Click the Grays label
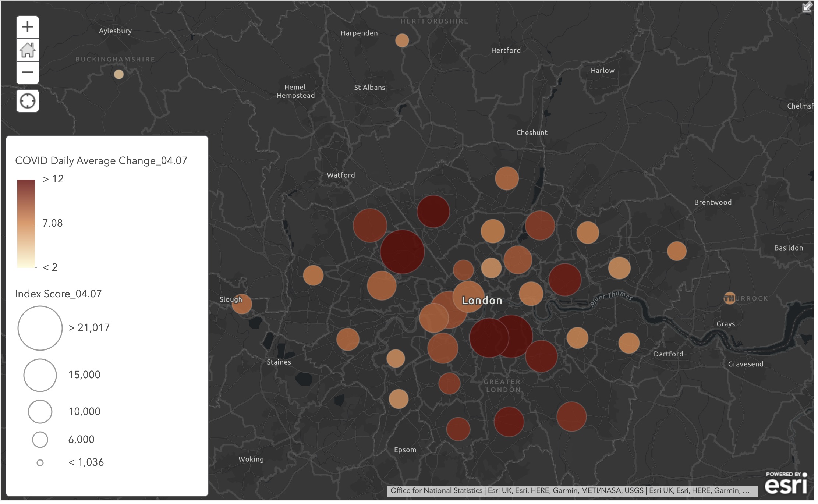 coord(726,324)
